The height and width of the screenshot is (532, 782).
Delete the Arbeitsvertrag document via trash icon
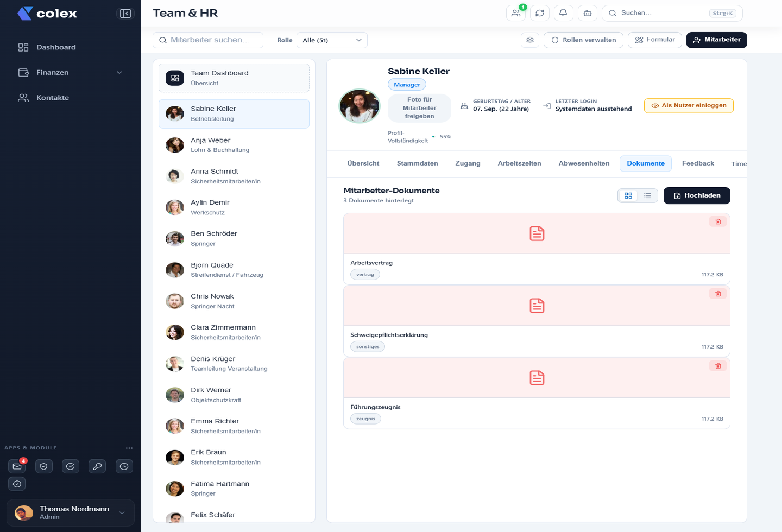click(718, 221)
